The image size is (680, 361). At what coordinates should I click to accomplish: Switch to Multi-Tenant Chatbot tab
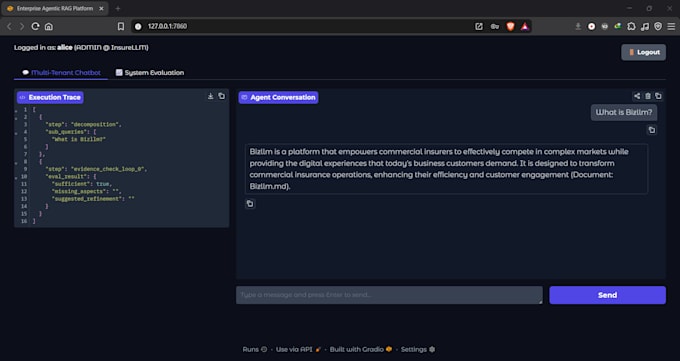(61, 72)
